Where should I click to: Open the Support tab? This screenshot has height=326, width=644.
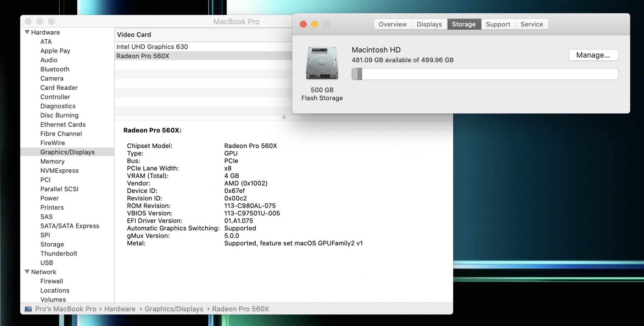coord(498,24)
